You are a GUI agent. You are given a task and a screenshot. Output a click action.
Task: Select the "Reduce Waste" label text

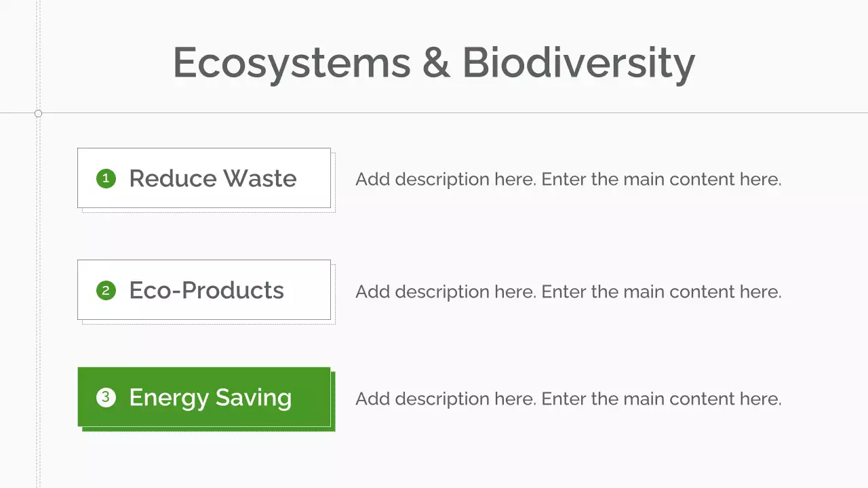[213, 178]
